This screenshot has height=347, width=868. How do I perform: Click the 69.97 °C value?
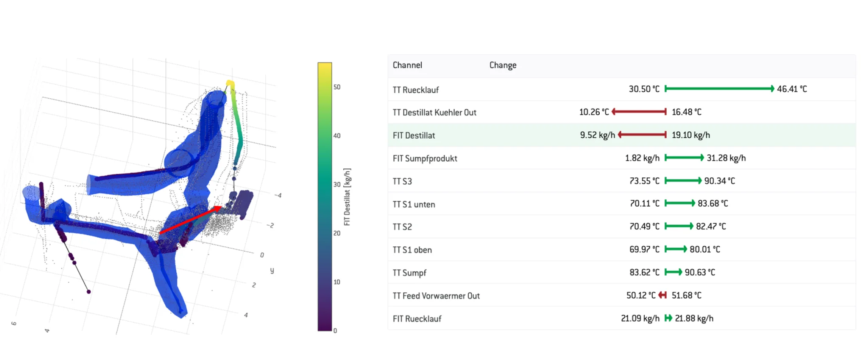pyautogui.click(x=644, y=249)
